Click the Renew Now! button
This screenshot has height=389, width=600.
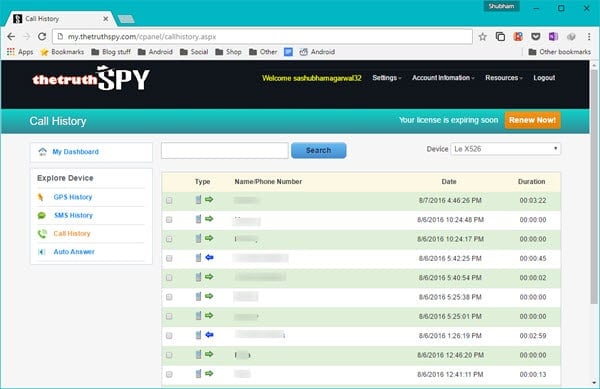[532, 120]
